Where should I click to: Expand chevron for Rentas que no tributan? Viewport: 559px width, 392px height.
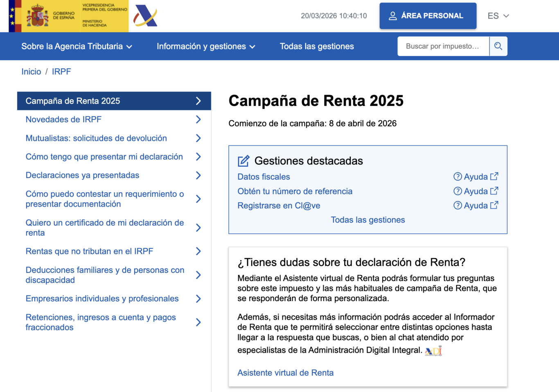click(198, 251)
